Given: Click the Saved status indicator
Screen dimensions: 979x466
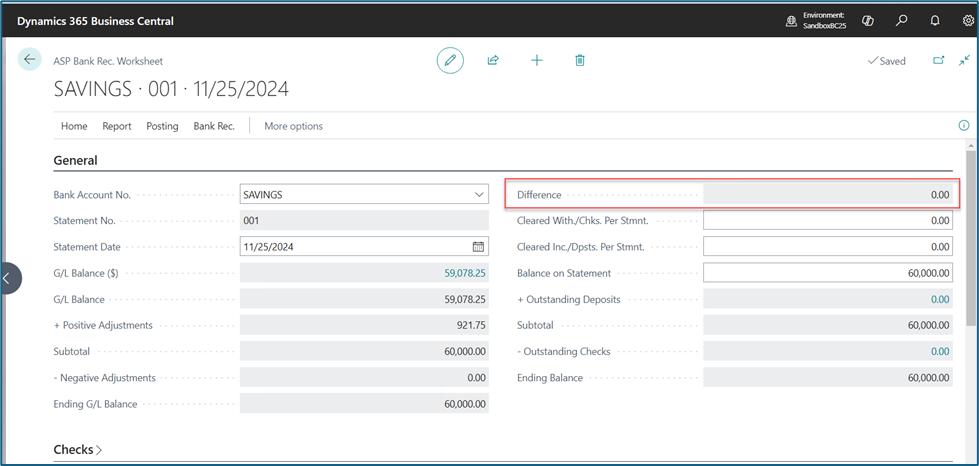Looking at the screenshot, I should click(x=887, y=61).
